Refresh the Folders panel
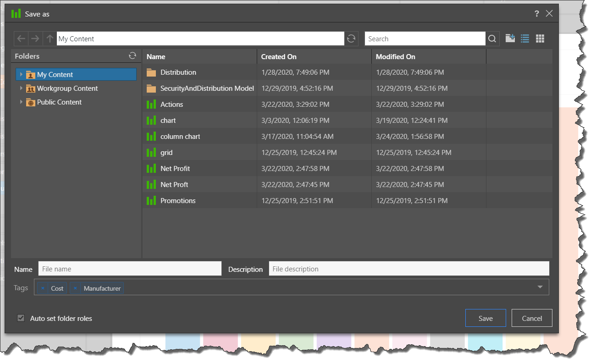 [x=132, y=56]
